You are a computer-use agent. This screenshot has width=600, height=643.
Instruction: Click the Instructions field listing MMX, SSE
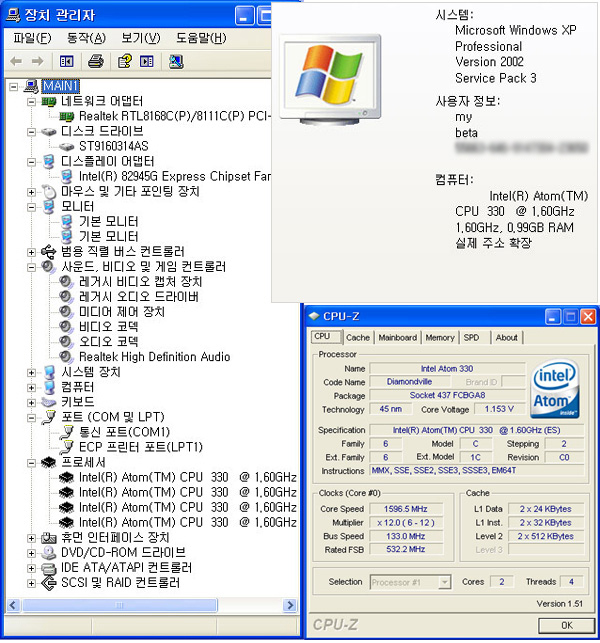(476, 470)
